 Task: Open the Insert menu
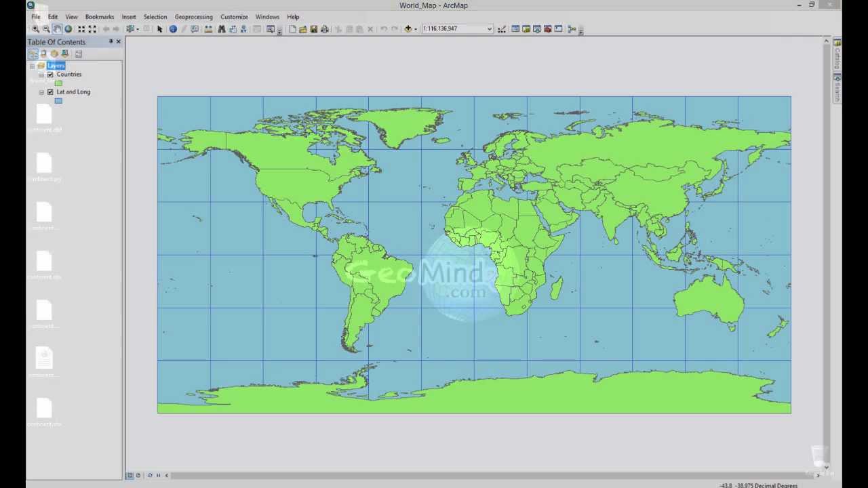point(129,16)
